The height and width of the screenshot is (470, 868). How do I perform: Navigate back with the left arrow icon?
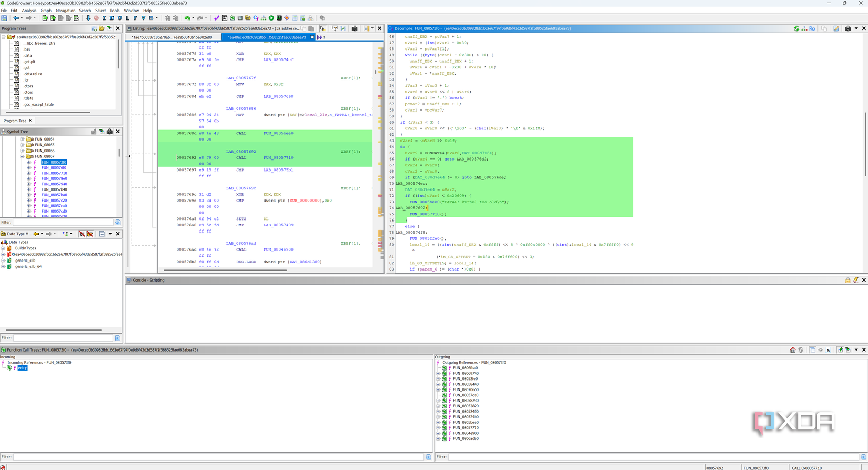pyautogui.click(x=16, y=18)
